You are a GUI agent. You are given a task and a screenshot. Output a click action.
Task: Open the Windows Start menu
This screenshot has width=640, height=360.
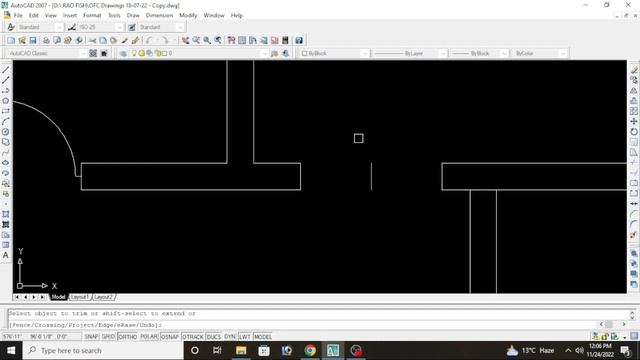point(11,351)
